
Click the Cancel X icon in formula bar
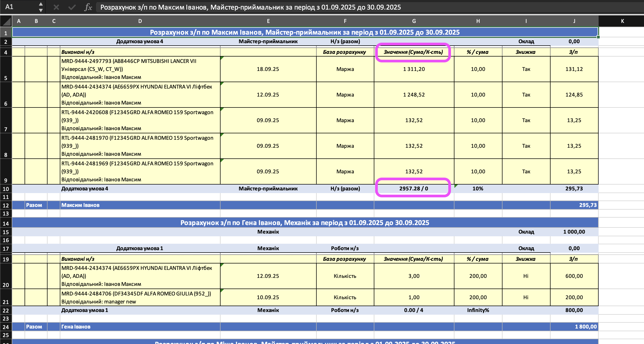click(x=56, y=7)
